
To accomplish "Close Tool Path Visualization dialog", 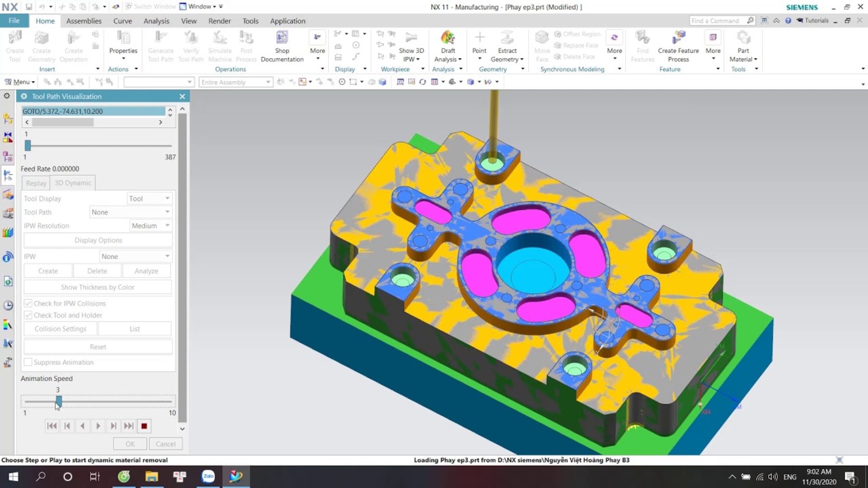I will 182,96.
